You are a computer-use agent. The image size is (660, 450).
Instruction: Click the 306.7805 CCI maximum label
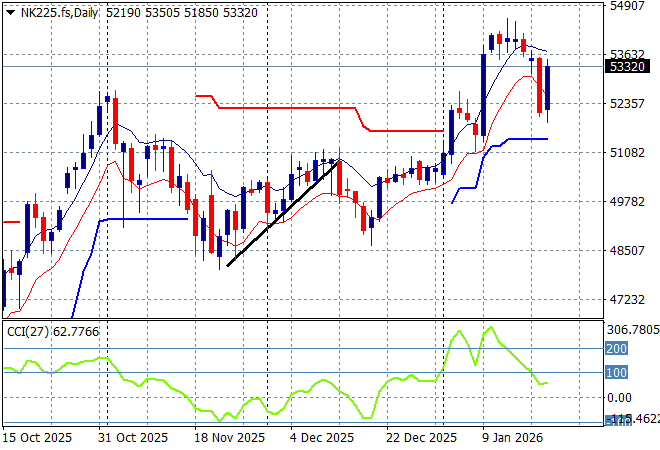(632, 330)
